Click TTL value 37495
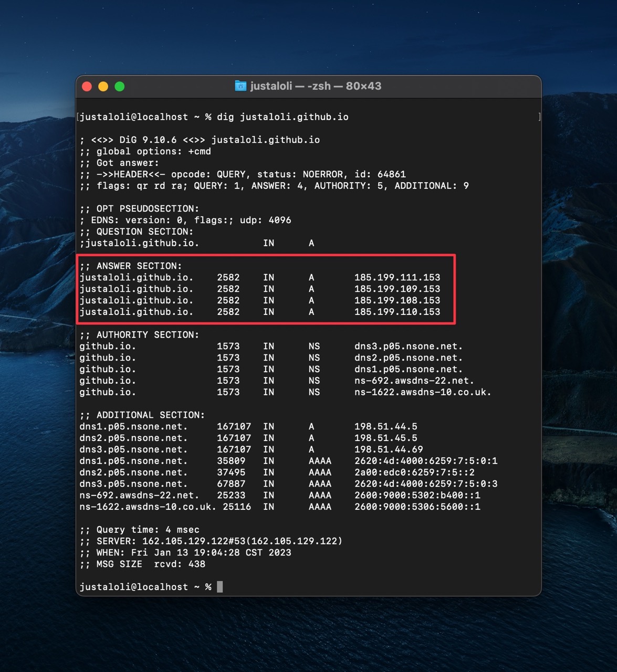 tap(231, 472)
